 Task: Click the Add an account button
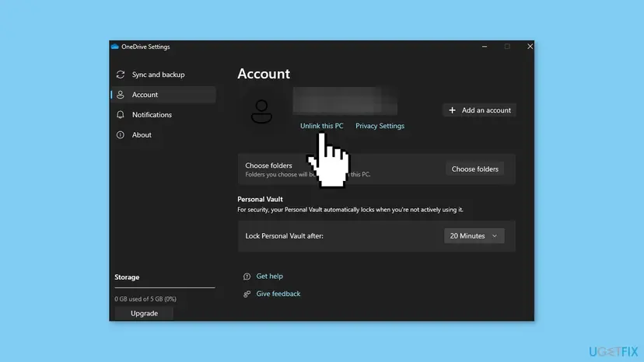480,110
